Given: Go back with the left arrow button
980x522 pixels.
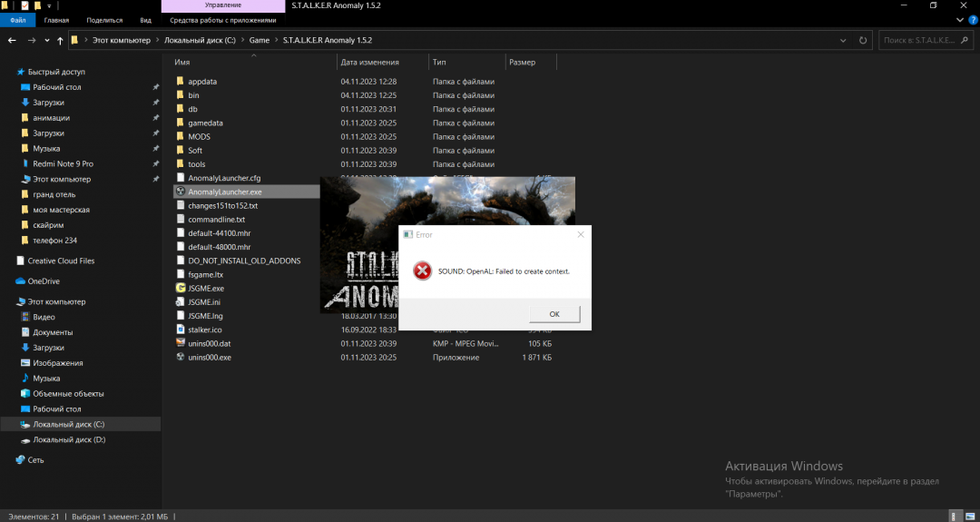Looking at the screenshot, I should (12, 40).
